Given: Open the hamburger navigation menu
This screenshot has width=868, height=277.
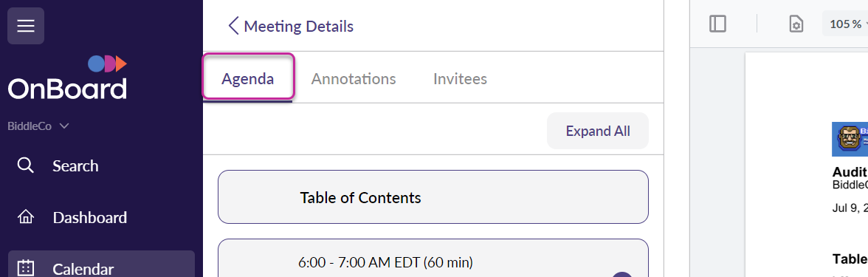Looking at the screenshot, I should (25, 26).
